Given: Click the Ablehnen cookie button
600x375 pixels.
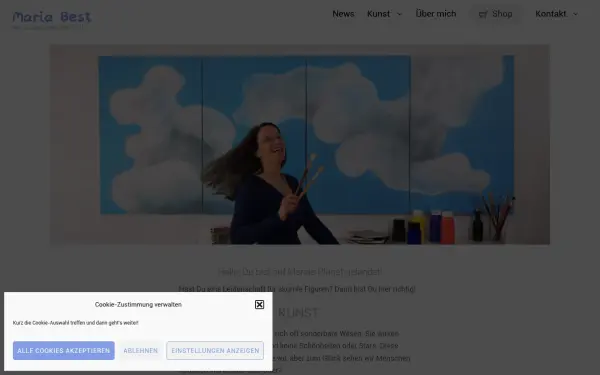Looking at the screenshot, I should tap(140, 351).
